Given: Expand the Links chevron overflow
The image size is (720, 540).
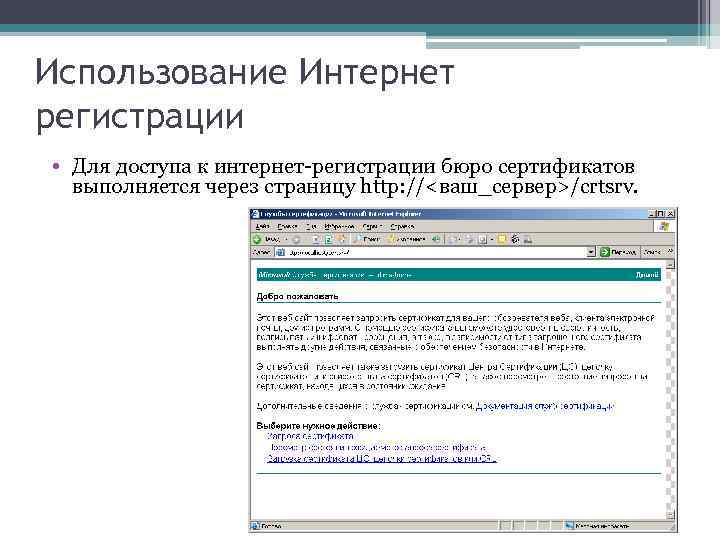Looking at the screenshot, I should [670, 251].
